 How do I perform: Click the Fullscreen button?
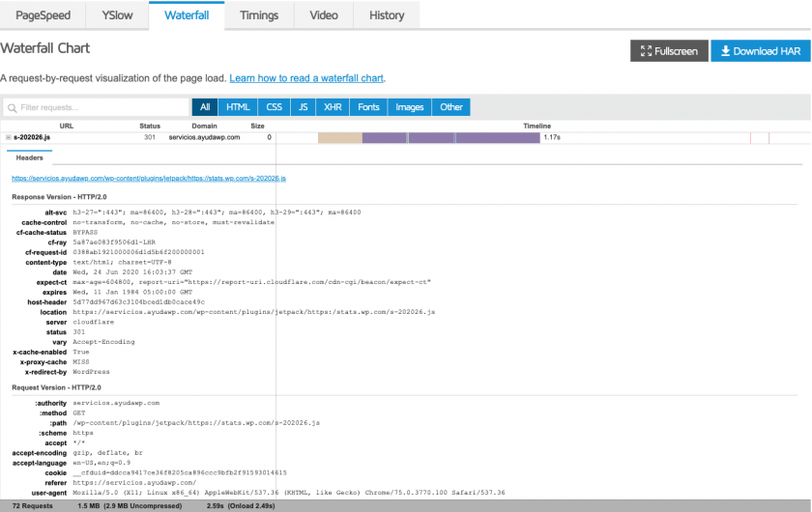pyautogui.click(x=668, y=51)
